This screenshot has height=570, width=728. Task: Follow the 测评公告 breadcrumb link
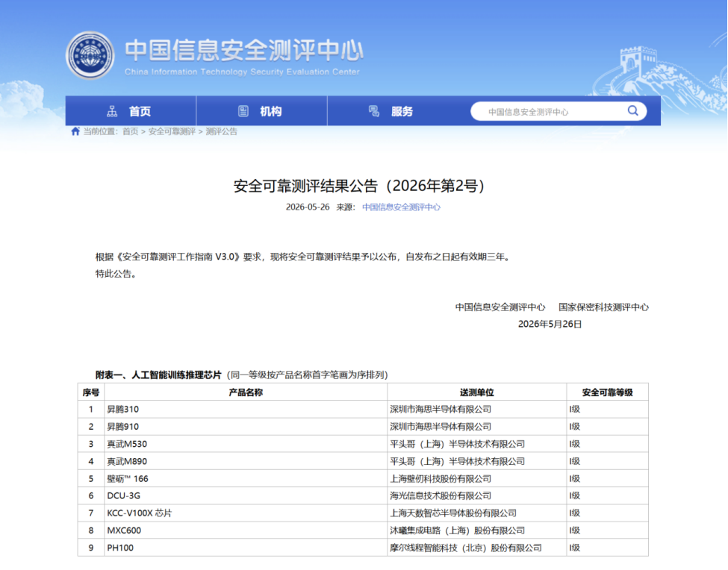point(222,132)
